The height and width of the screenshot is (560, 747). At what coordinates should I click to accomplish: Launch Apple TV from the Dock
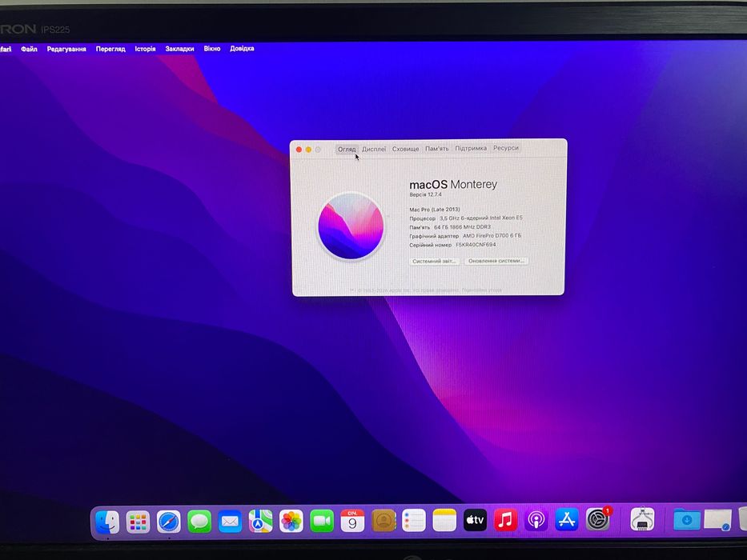click(x=475, y=521)
